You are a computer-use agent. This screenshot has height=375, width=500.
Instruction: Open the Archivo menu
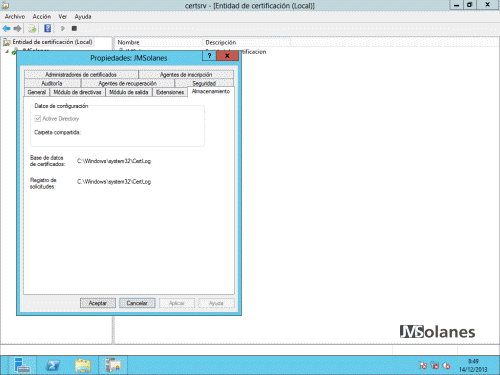click(x=15, y=17)
